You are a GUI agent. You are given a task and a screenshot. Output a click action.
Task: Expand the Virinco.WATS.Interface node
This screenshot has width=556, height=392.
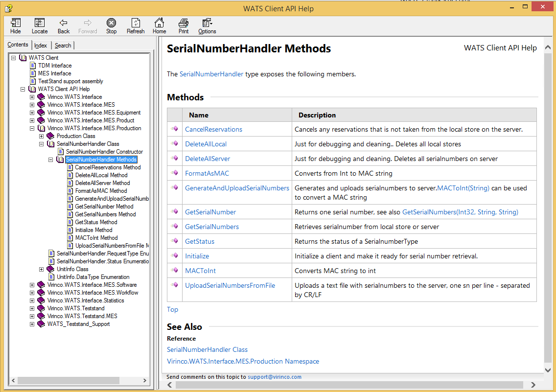(x=32, y=97)
